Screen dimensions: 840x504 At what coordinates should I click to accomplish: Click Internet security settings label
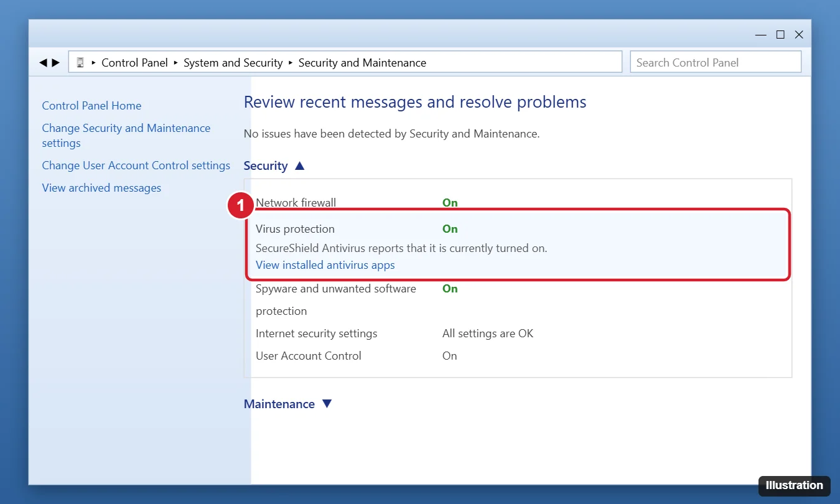317,334
